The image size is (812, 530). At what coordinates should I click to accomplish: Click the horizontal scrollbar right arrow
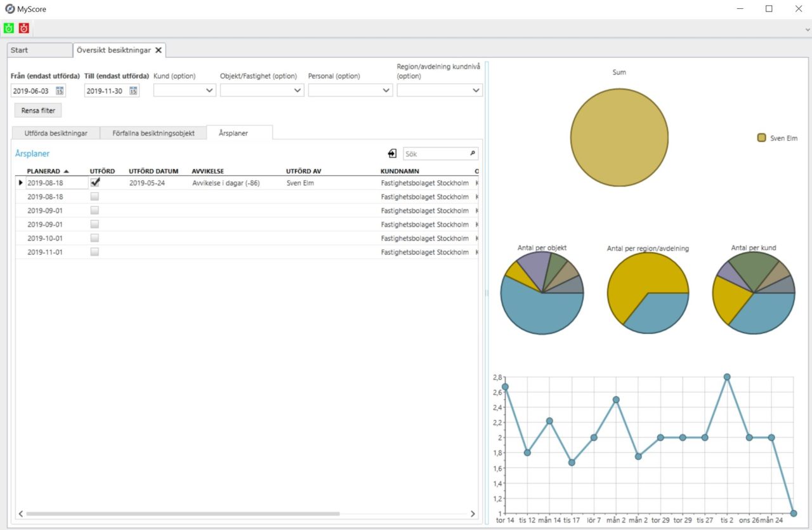pyautogui.click(x=473, y=513)
